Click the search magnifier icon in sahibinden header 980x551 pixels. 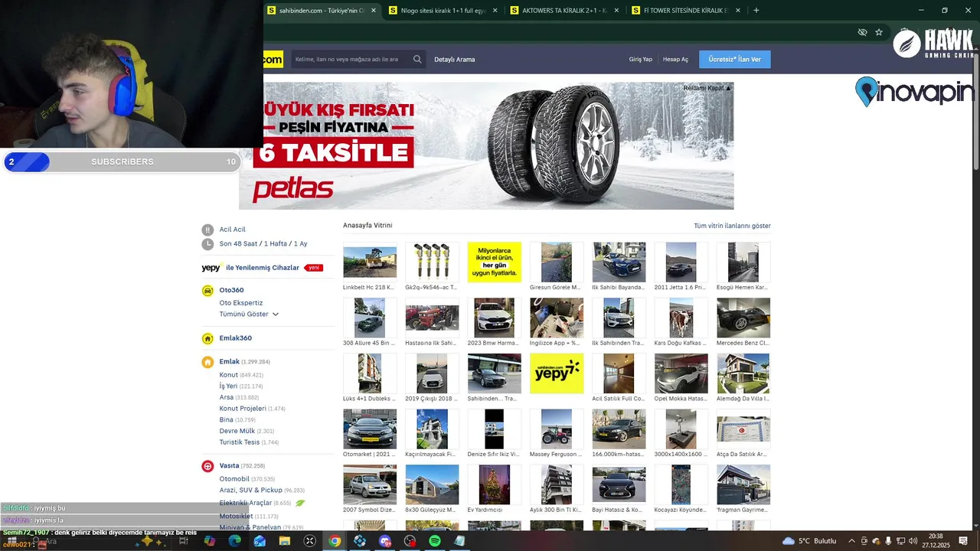[417, 59]
